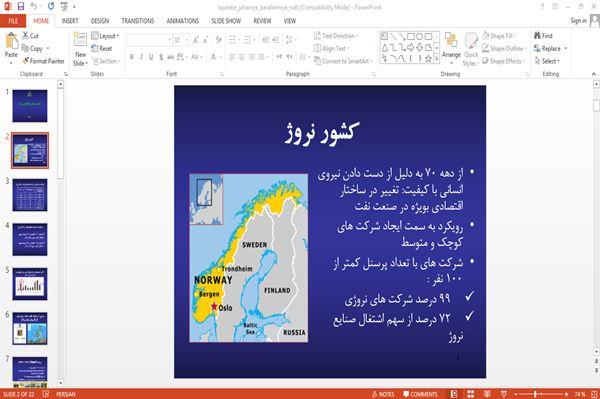Image resolution: width=600 pixels, height=399 pixels.
Task: Open the Select editing menu
Action: (547, 61)
